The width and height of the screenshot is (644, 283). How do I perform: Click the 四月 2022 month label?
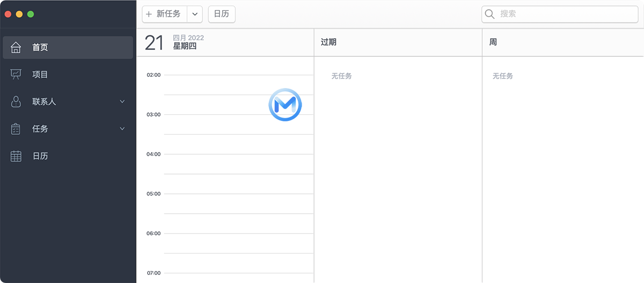coord(188,38)
